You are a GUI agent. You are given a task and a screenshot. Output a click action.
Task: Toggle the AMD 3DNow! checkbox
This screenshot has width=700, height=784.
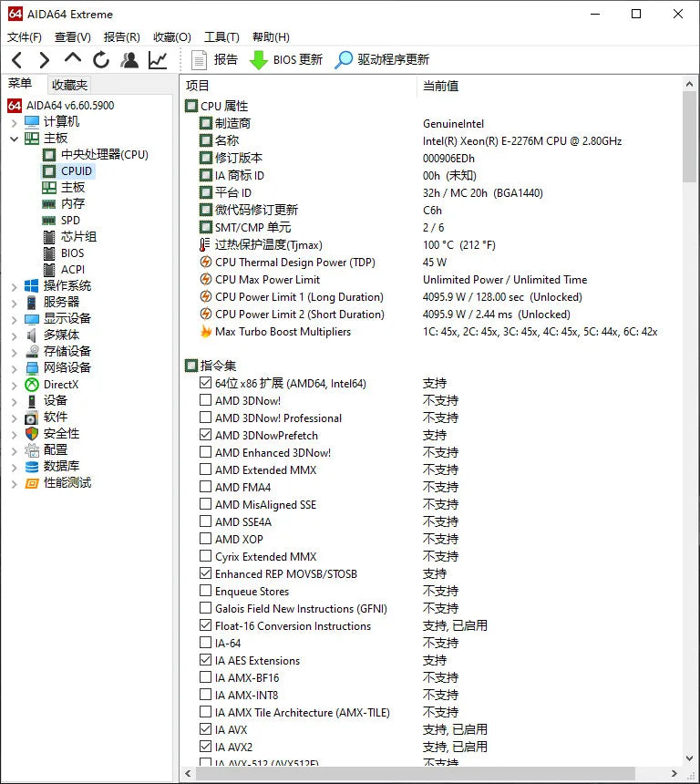coord(205,400)
